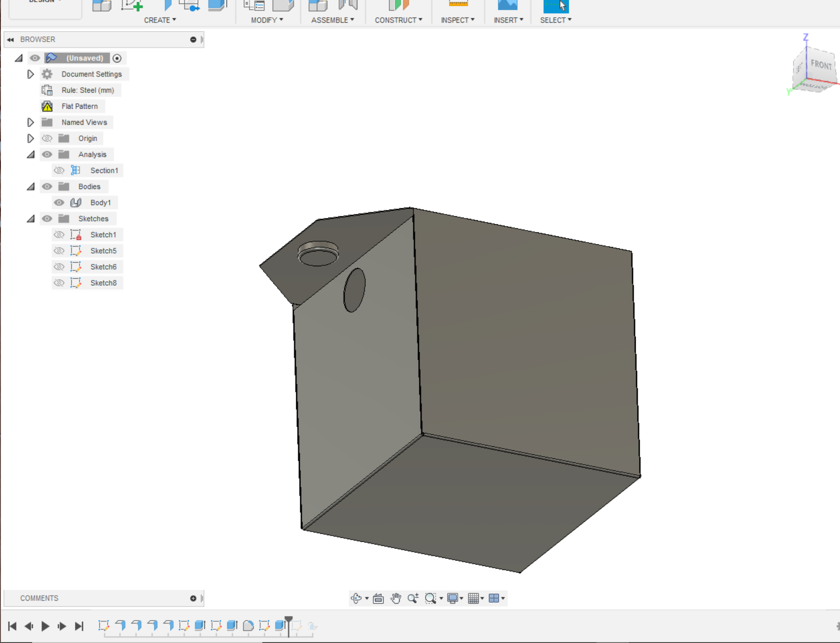Screen dimensions: 840x643
Task: Open Insert Canvas image tool
Action: pos(509,4)
